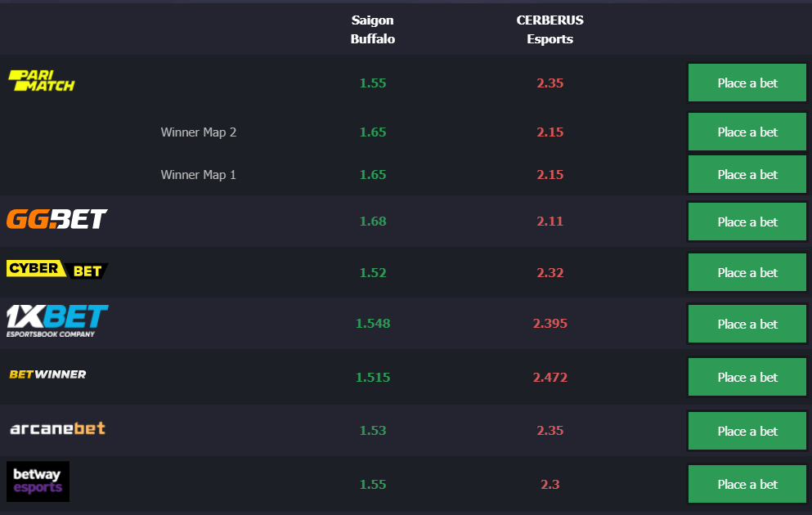Image resolution: width=812 pixels, height=515 pixels.
Task: Place a bet at CyberBet
Action: click(x=747, y=272)
